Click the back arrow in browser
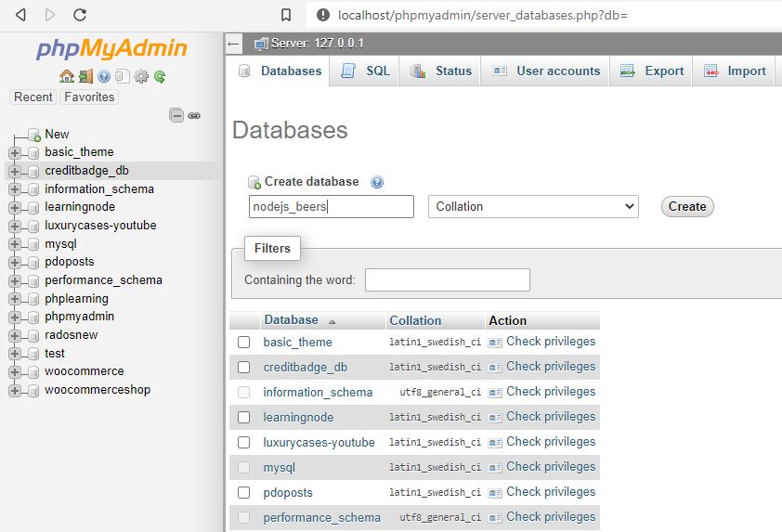 click(20, 15)
